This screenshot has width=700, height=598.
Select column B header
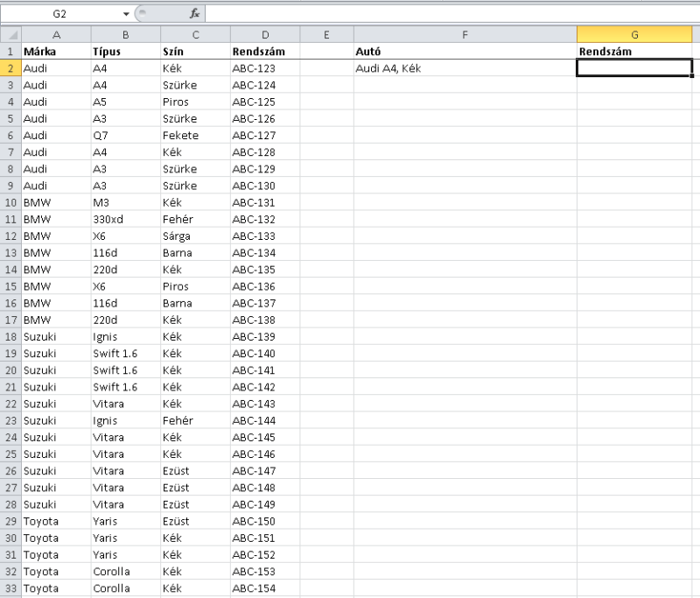pos(125,34)
